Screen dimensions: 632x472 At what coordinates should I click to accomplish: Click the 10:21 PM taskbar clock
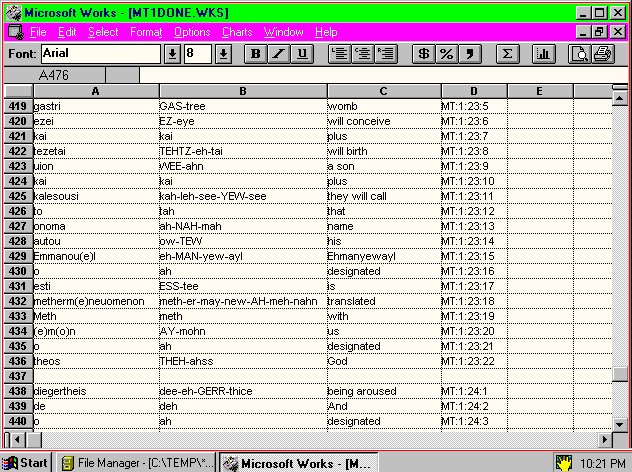click(x=602, y=464)
